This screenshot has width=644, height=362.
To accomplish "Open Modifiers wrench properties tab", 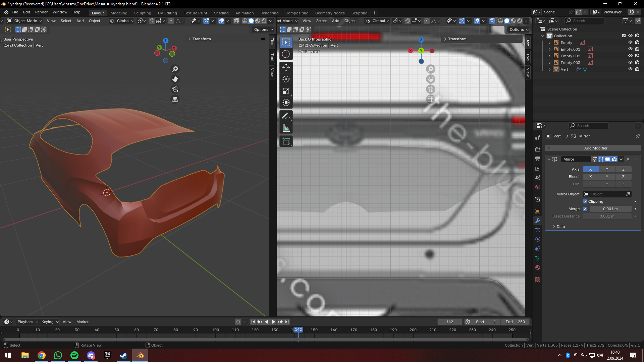I will coord(538,221).
